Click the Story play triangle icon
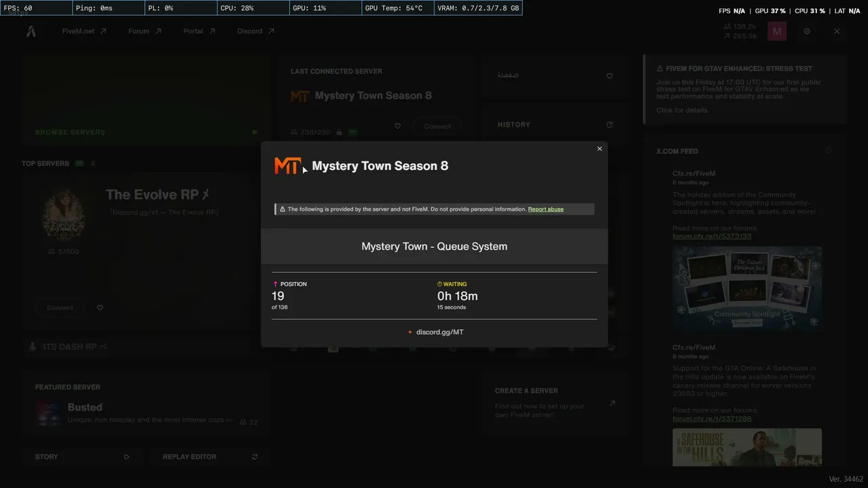The height and width of the screenshot is (488, 868). click(x=126, y=457)
